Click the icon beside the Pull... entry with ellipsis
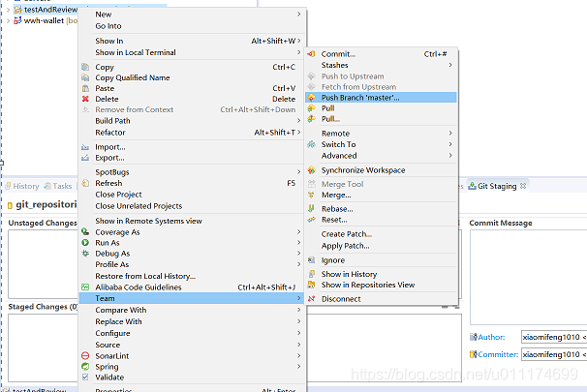The height and width of the screenshot is (392, 587). click(x=311, y=119)
